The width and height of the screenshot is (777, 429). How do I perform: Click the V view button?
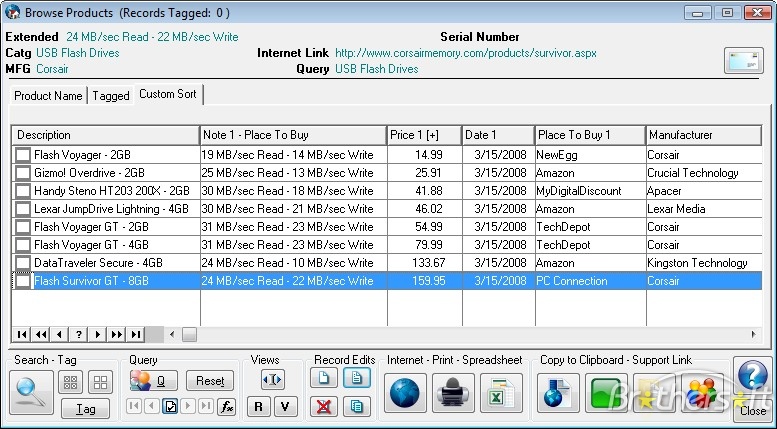(x=285, y=407)
